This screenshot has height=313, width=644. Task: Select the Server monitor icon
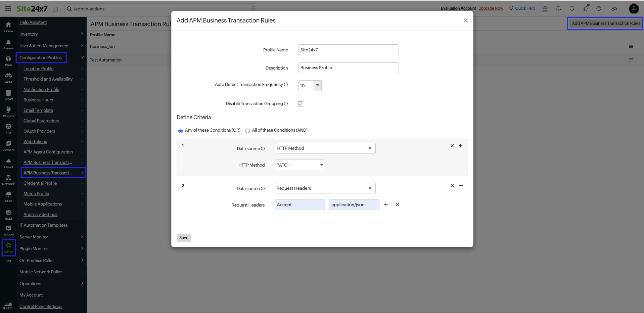pos(8,94)
